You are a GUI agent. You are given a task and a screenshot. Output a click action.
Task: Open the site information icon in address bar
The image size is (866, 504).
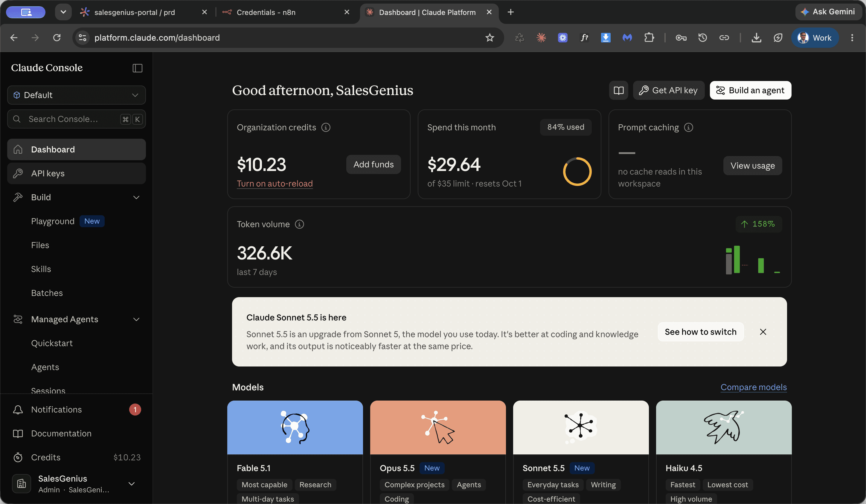[83, 38]
